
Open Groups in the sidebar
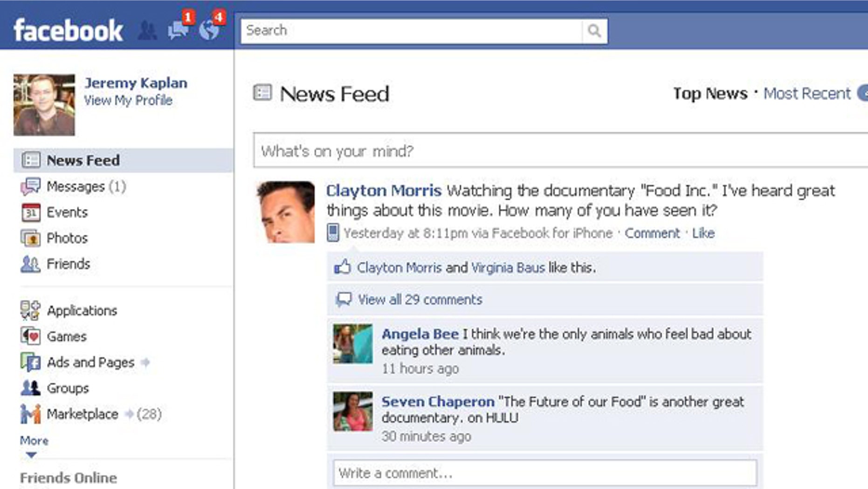click(68, 388)
